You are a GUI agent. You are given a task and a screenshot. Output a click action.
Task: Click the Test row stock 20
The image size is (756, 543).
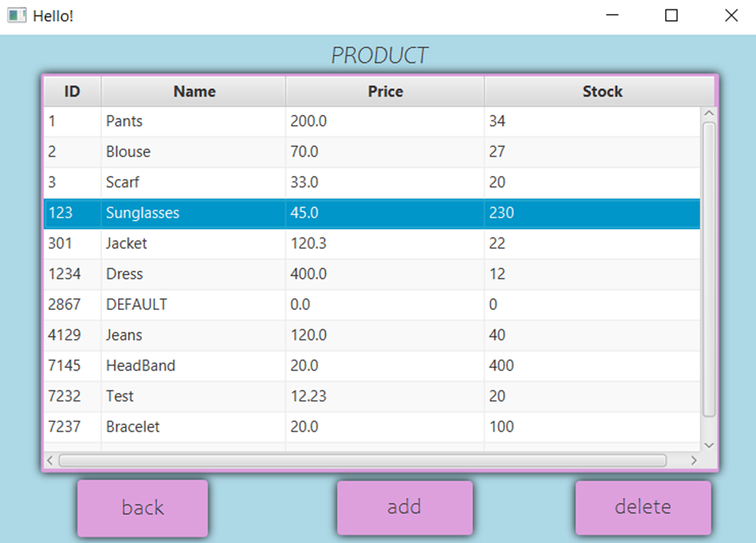[x=592, y=396]
